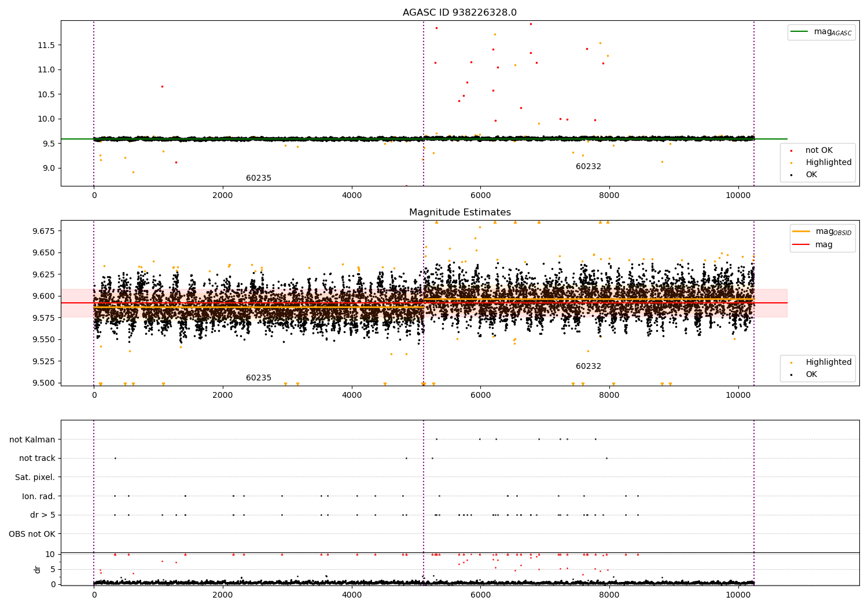Click x-axis tick 4000 under the AGASC ID plot
This screenshot has height=608, width=868.
(x=352, y=196)
